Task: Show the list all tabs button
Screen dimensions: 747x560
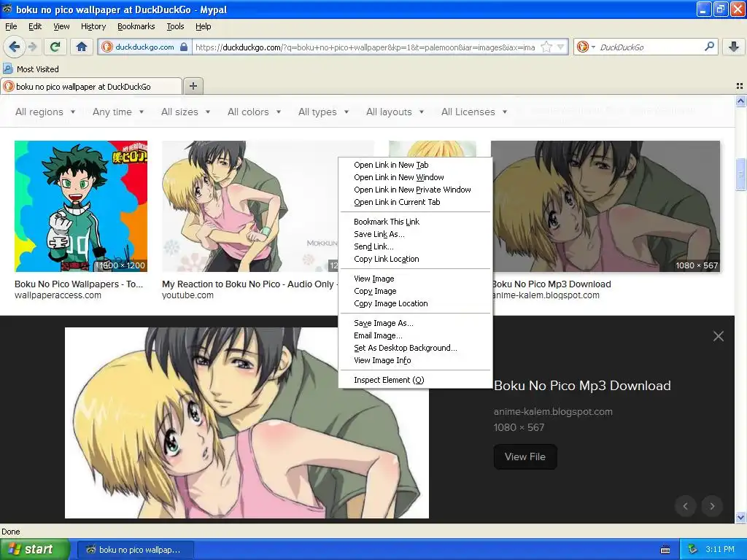Action: click(x=740, y=86)
